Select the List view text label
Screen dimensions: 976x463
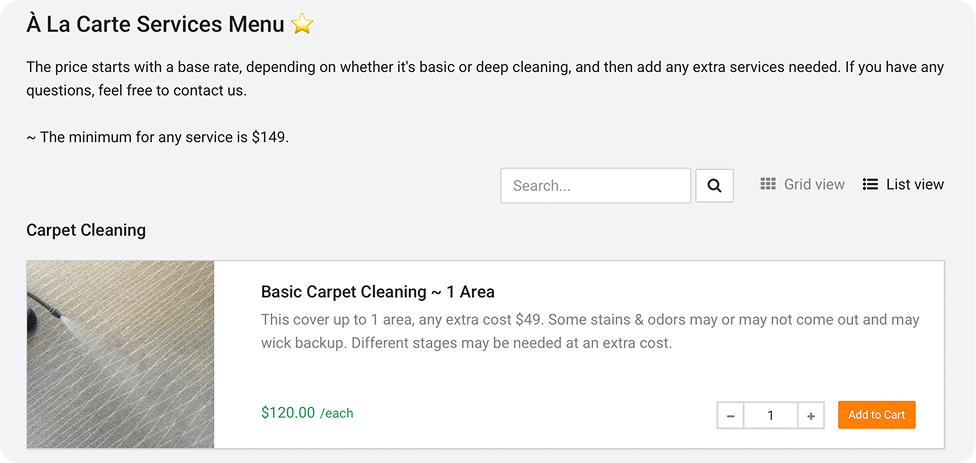(x=914, y=184)
